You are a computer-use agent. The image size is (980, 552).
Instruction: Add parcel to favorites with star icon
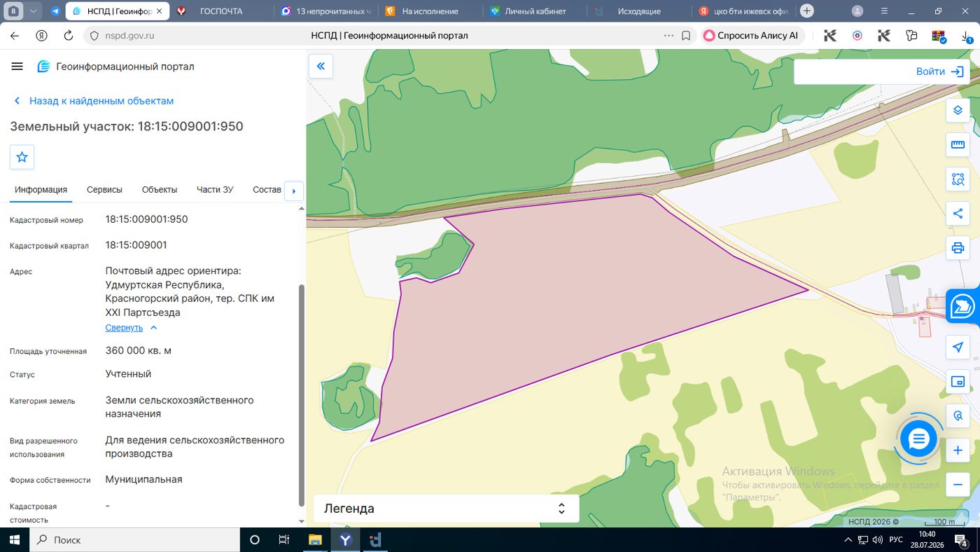(22, 157)
